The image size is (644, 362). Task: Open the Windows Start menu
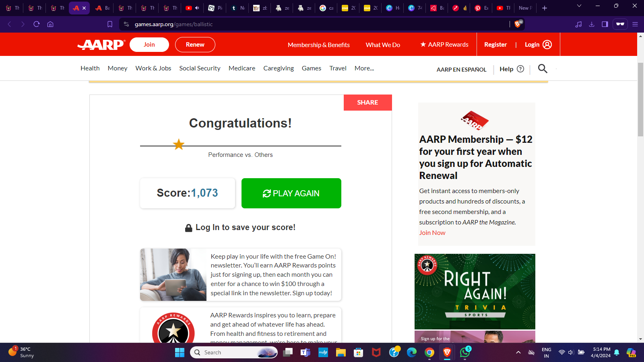point(180,353)
